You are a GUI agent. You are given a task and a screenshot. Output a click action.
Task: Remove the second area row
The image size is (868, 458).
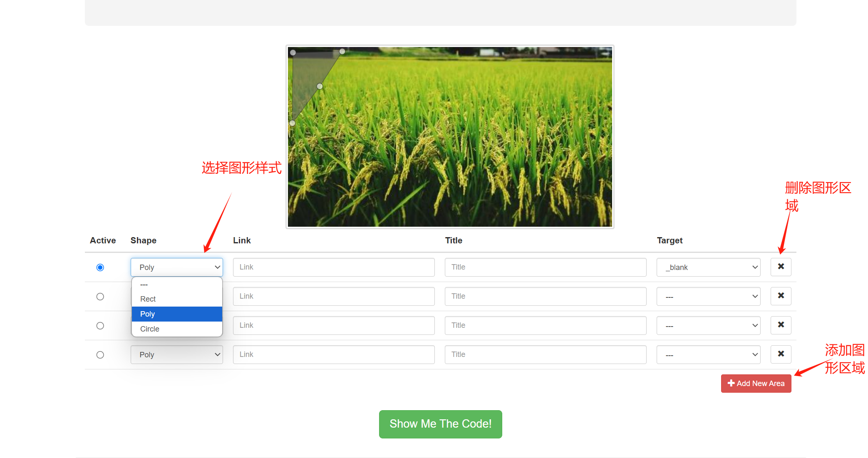(x=781, y=296)
